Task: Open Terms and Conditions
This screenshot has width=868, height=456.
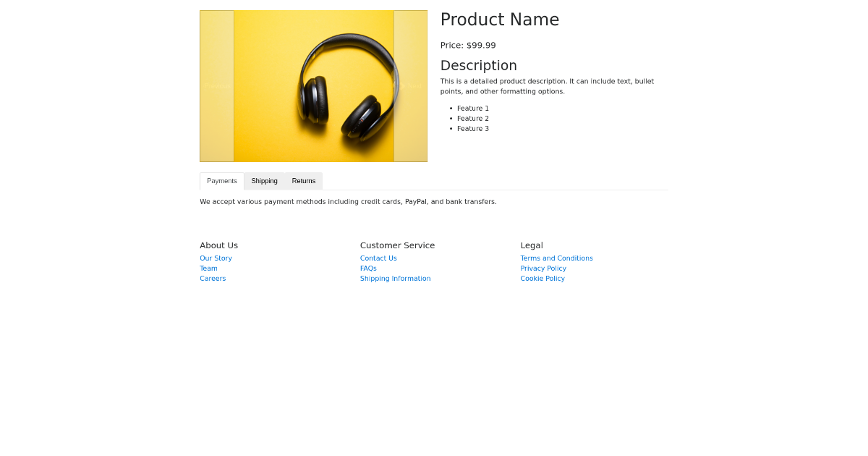Action: (556, 258)
